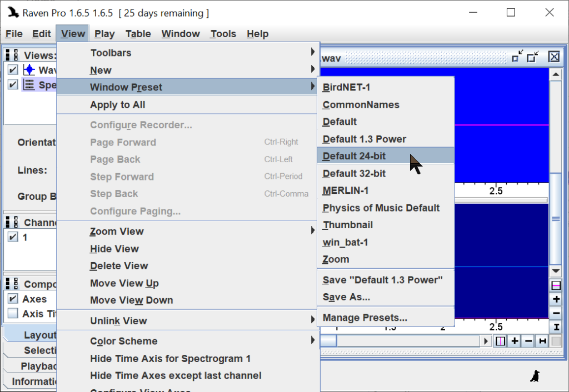Screen dimensions: 569x392
Task: Select the win_bat-1 window preset
Action: [386, 242]
